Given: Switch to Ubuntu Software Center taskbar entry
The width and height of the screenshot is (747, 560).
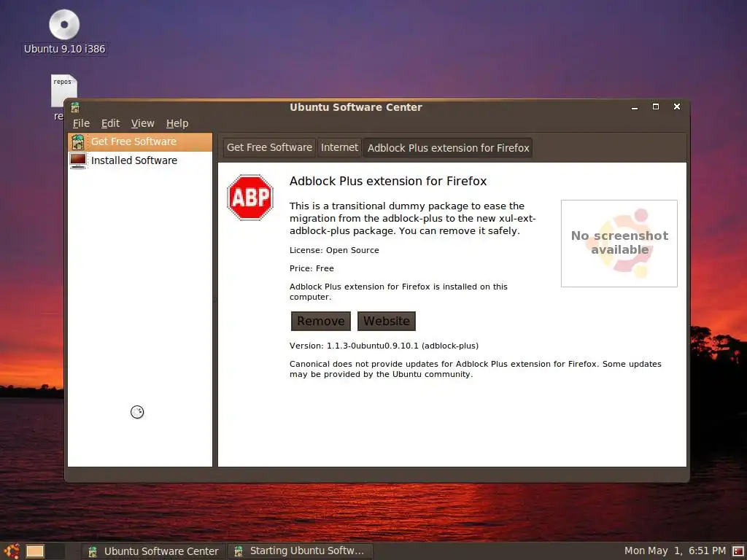Looking at the screenshot, I should [154, 551].
